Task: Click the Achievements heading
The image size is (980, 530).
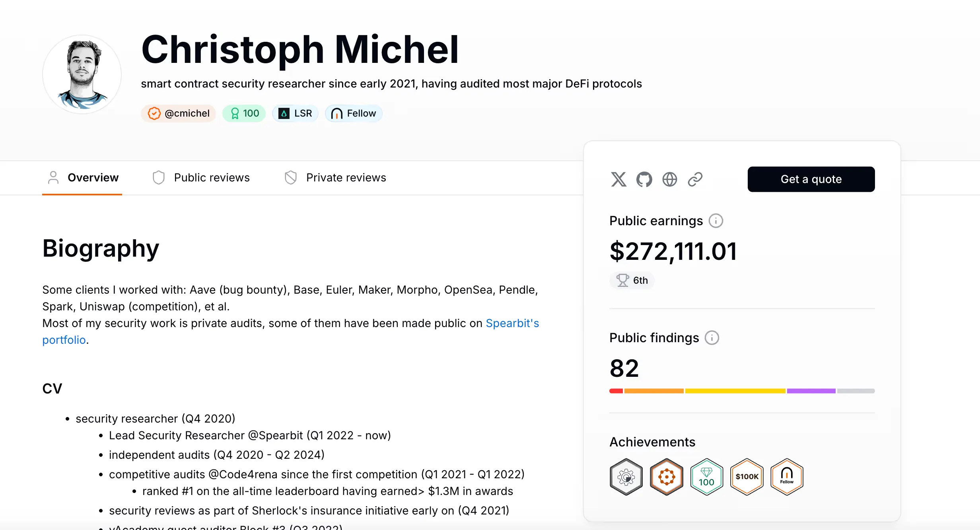Action: [x=652, y=442]
